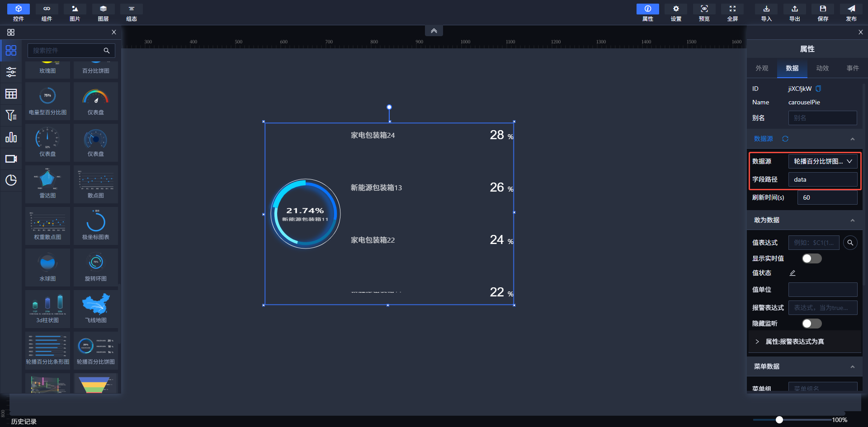Open the 数据源 dropdown
The height and width of the screenshot is (427, 868).
pyautogui.click(x=822, y=161)
